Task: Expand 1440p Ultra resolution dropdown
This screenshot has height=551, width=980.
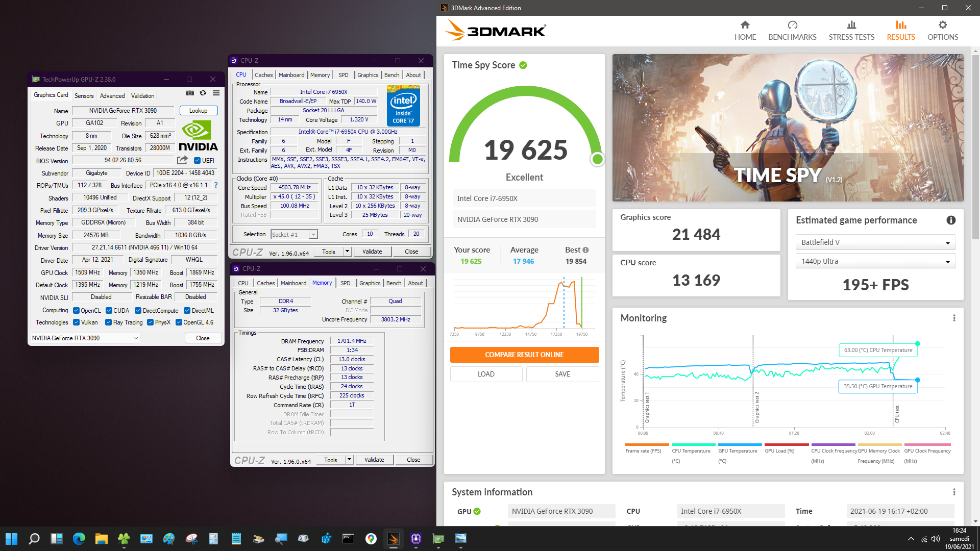Action: click(x=875, y=261)
